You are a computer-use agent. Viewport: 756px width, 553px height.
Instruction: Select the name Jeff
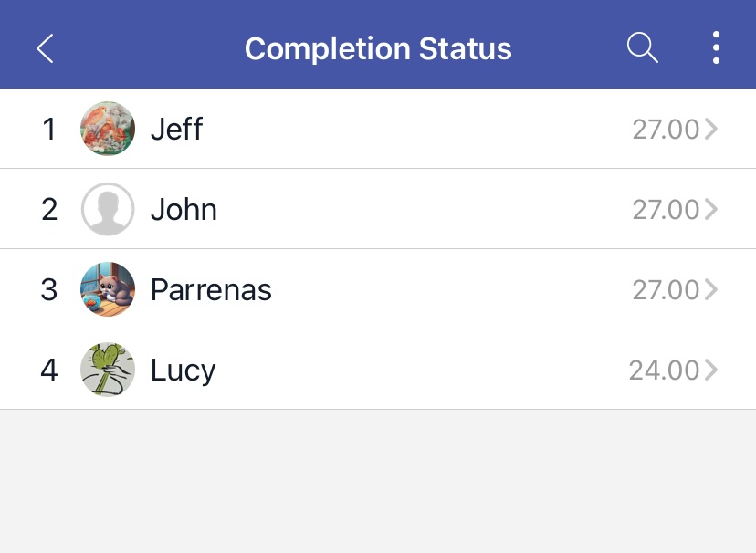(176, 130)
